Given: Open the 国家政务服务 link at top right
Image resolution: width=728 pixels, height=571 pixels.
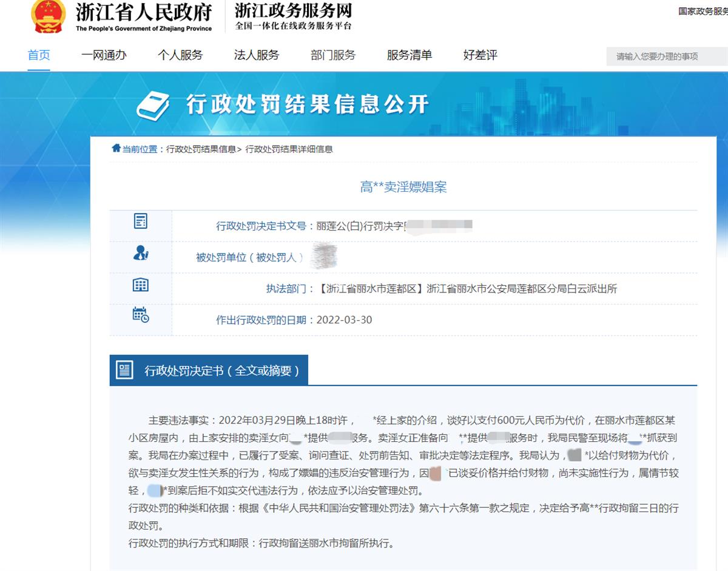Looking at the screenshot, I should coord(703,11).
